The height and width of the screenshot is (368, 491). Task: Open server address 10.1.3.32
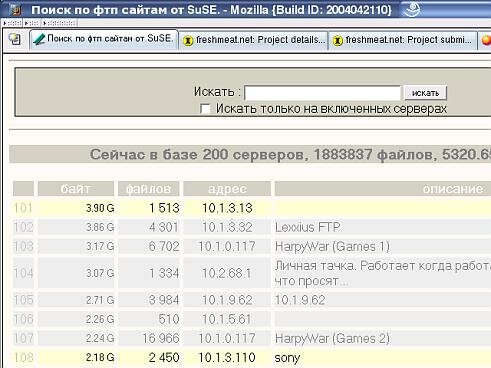coord(227,227)
